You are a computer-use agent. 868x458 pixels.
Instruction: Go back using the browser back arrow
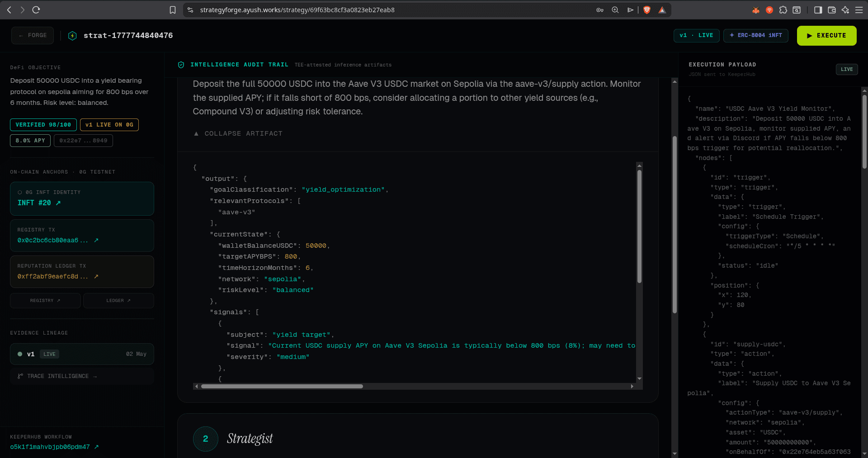9,10
